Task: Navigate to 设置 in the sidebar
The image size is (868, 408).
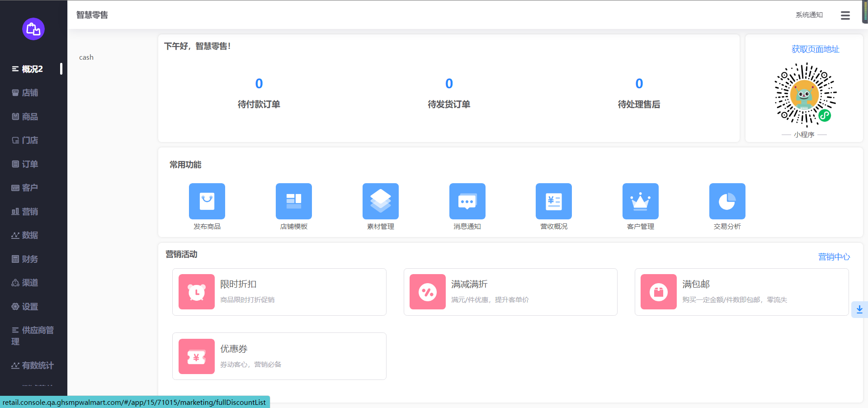Action: click(30, 307)
